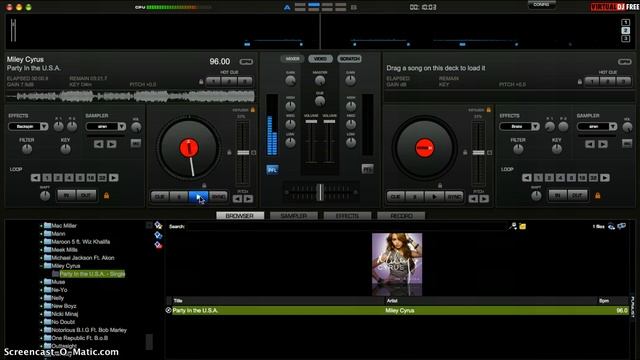Click the left deck loop-halve left arrow
The width and height of the screenshot is (640, 360).
pos(36,178)
